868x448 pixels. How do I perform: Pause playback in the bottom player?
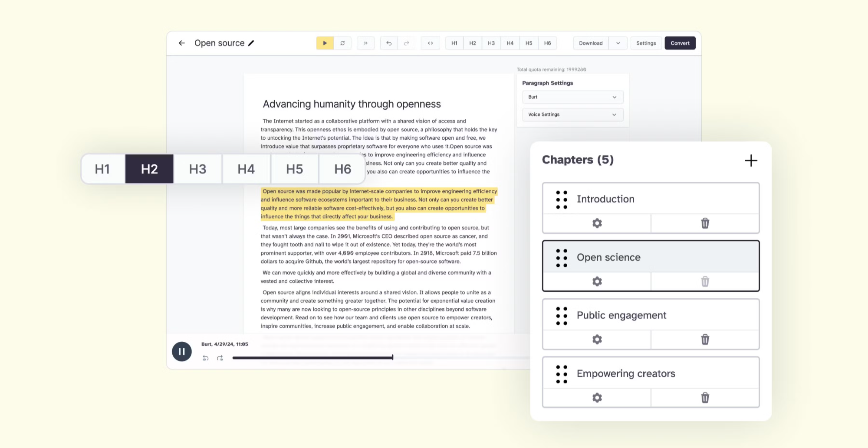[x=182, y=351]
